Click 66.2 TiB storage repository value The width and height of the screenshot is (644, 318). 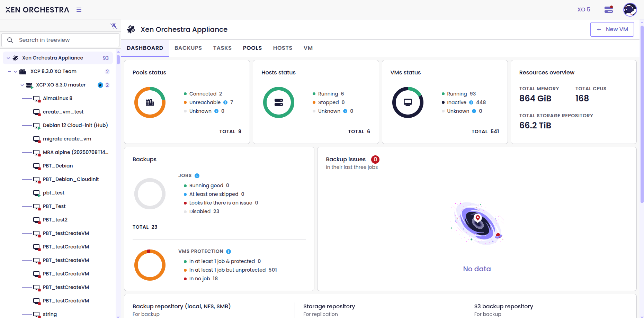(535, 126)
